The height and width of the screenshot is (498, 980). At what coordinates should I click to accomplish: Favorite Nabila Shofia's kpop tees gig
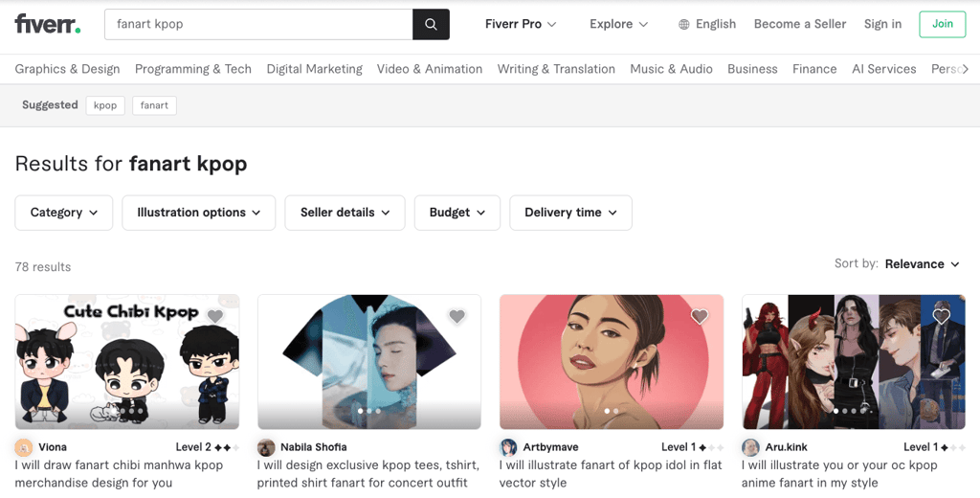457,317
